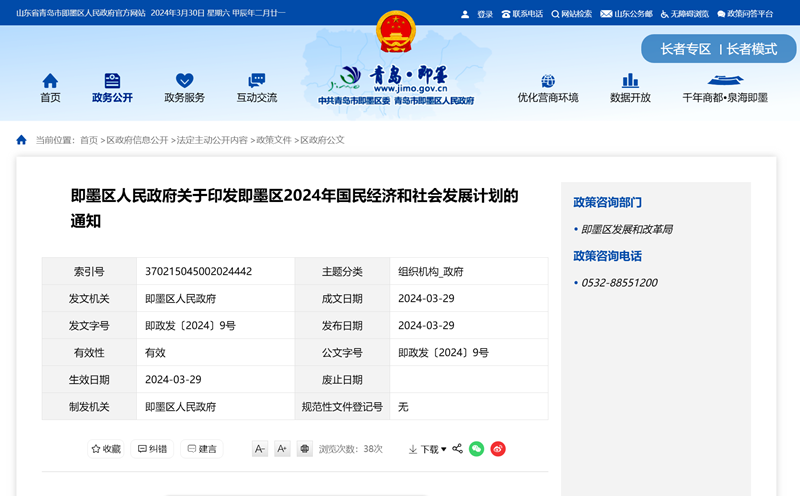Click the globe icon in article toolbar
800x496 pixels.
(x=305, y=449)
